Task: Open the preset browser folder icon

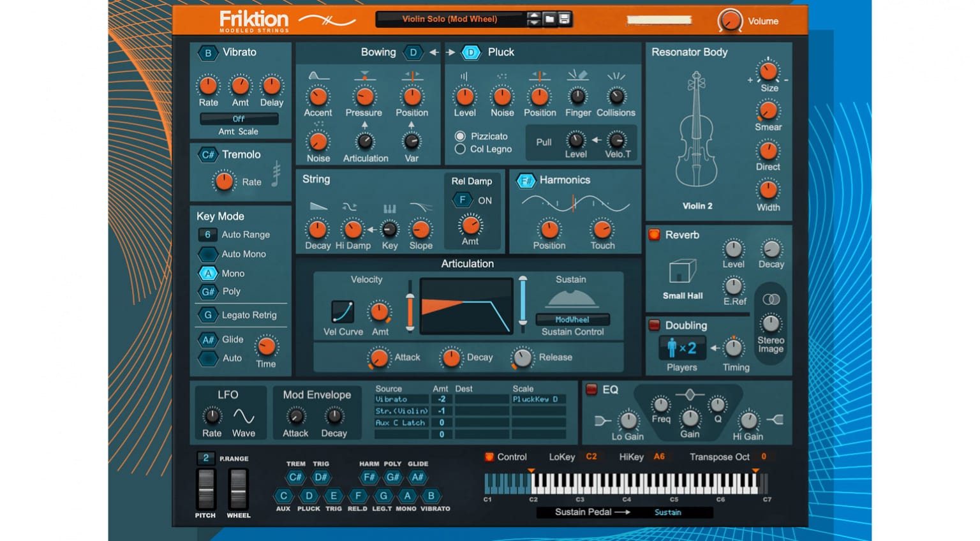Action: [549, 19]
